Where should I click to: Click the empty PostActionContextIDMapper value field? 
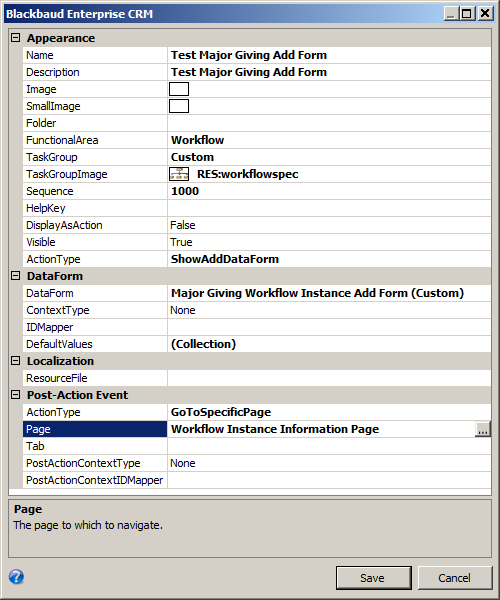[x=329, y=480]
